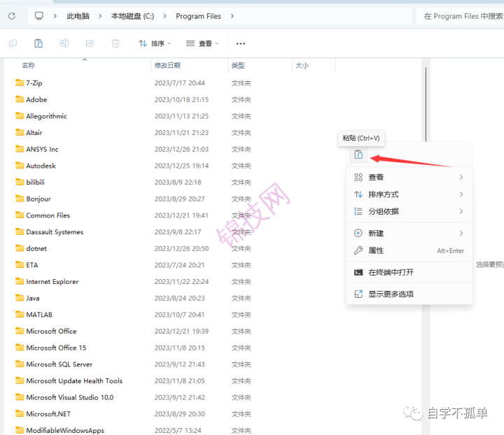Expand chevron after 此电脑 in breadcrumb
Image resolution: width=504 pixels, height=435 pixels.
click(100, 16)
